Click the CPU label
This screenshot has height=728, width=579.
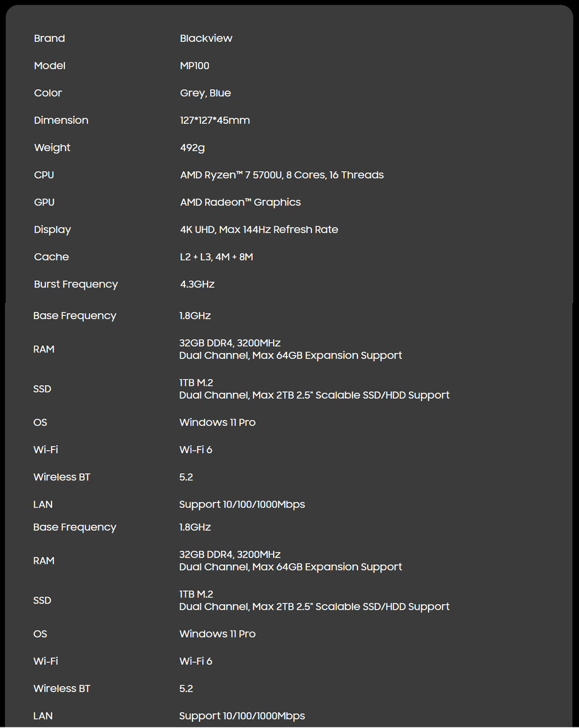44,175
